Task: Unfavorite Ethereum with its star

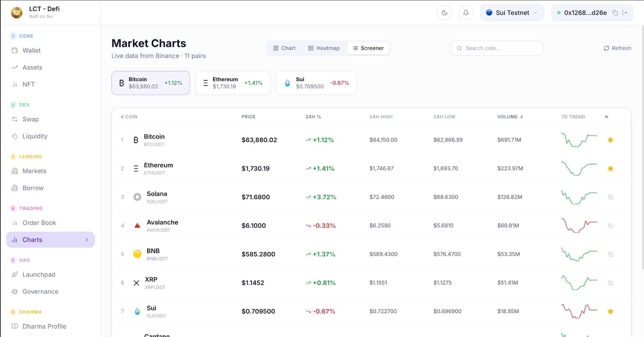Action: coord(610,168)
